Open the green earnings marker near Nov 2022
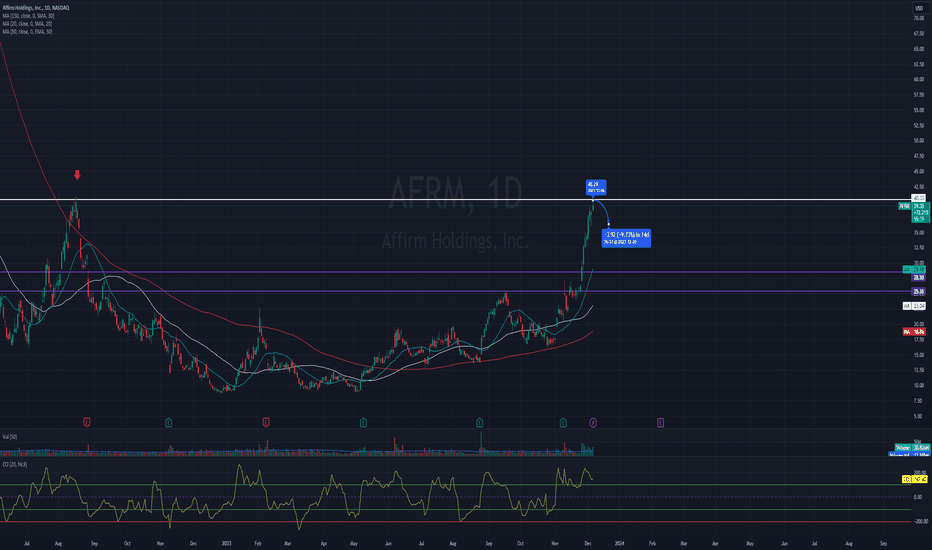The height and width of the screenshot is (550, 932). pyautogui.click(x=169, y=422)
